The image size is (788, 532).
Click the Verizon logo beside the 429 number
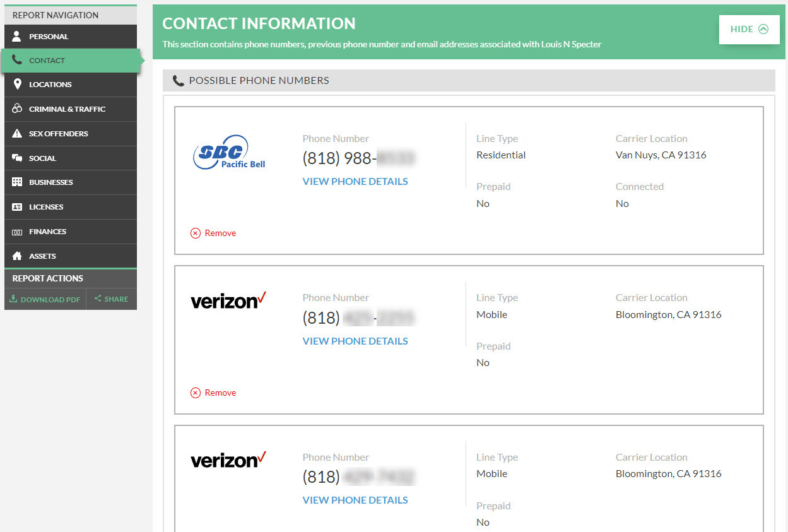point(228,460)
